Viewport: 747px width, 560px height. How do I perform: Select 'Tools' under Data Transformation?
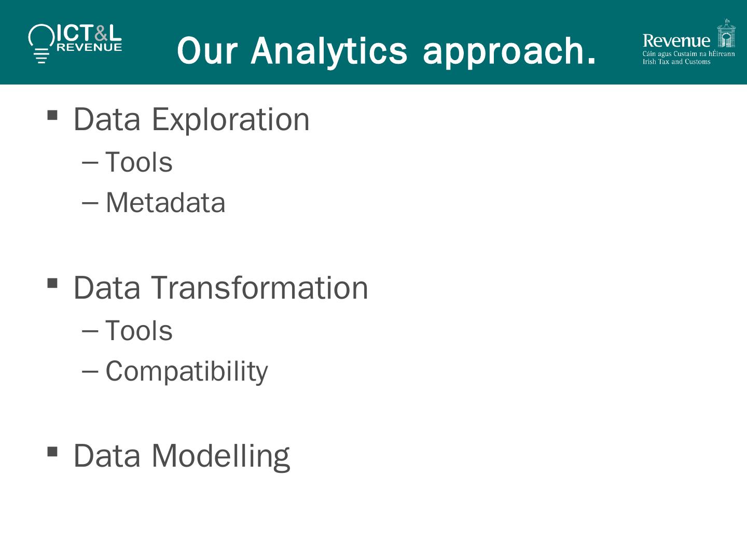[139, 331]
